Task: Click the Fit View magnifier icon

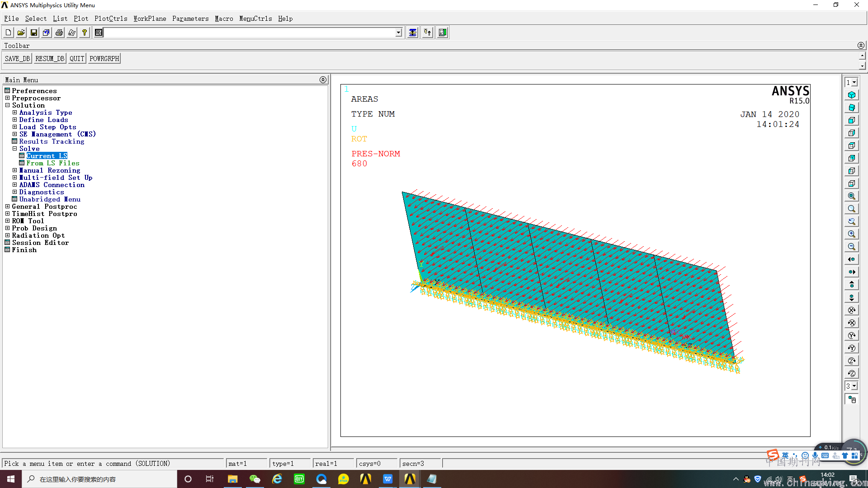Action: [852, 196]
